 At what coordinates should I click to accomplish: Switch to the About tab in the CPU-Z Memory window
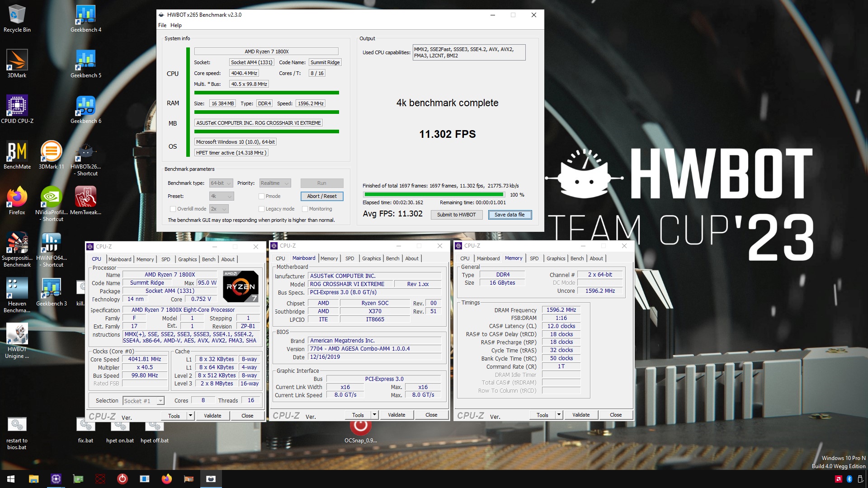(596, 258)
